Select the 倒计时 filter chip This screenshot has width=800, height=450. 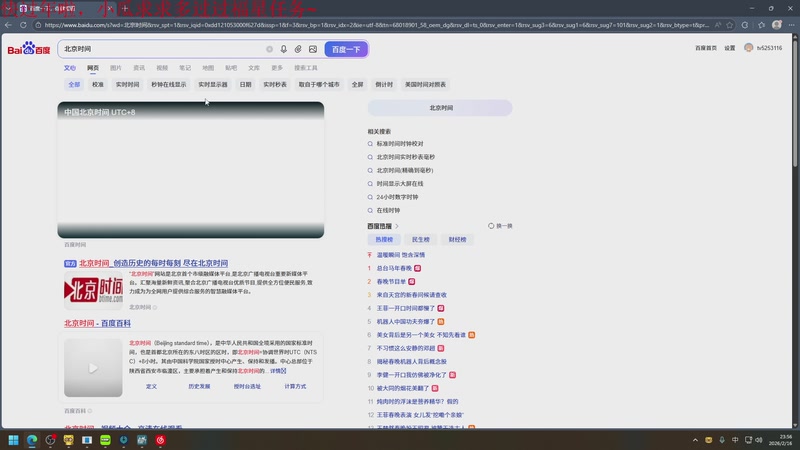point(384,85)
